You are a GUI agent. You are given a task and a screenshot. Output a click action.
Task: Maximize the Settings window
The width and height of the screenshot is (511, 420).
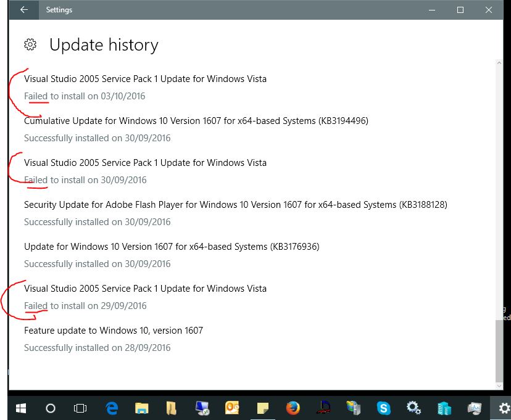point(460,10)
